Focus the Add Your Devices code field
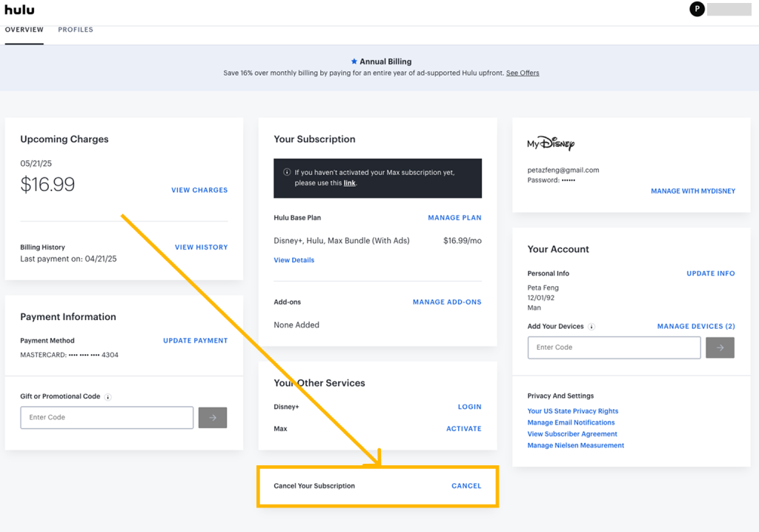Viewport: 759px width, 532px height. click(x=614, y=348)
